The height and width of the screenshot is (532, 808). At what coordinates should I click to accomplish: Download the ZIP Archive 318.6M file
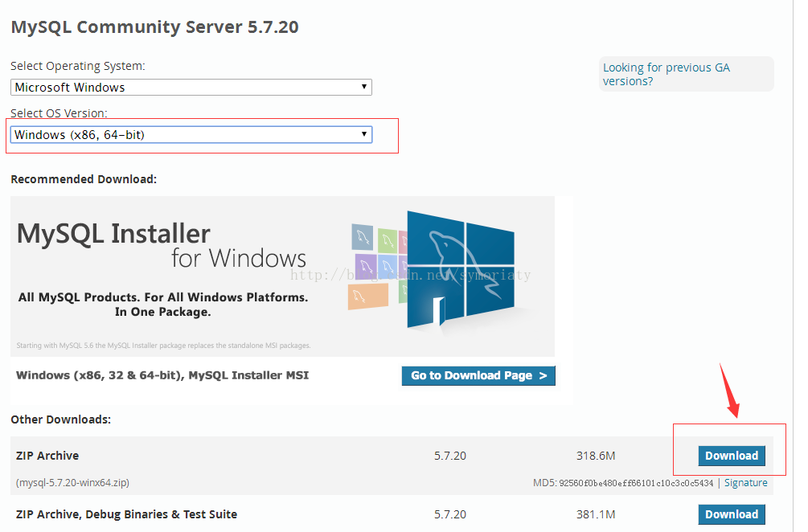pos(731,456)
